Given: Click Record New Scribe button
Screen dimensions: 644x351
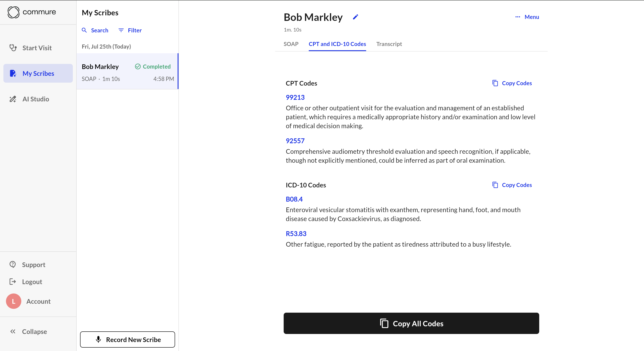Looking at the screenshot, I should 128,339.
